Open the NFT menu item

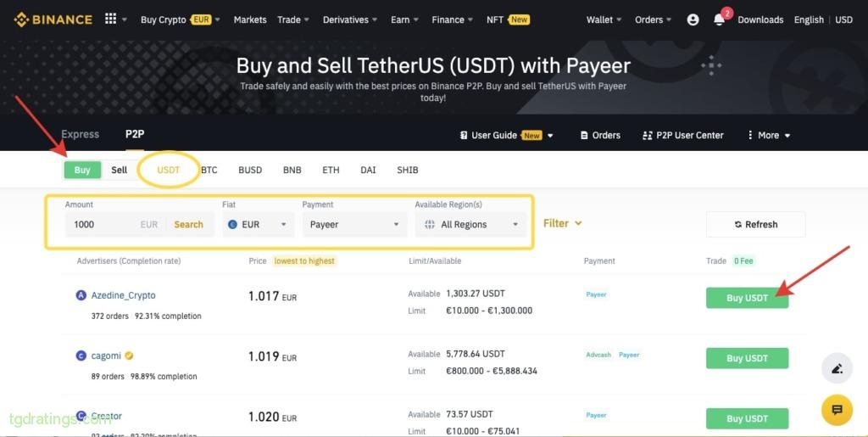coord(509,20)
